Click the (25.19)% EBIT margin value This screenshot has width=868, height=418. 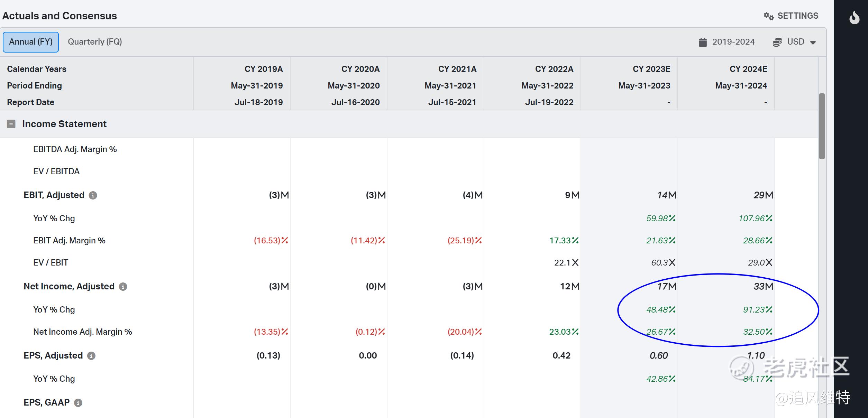[x=465, y=241]
